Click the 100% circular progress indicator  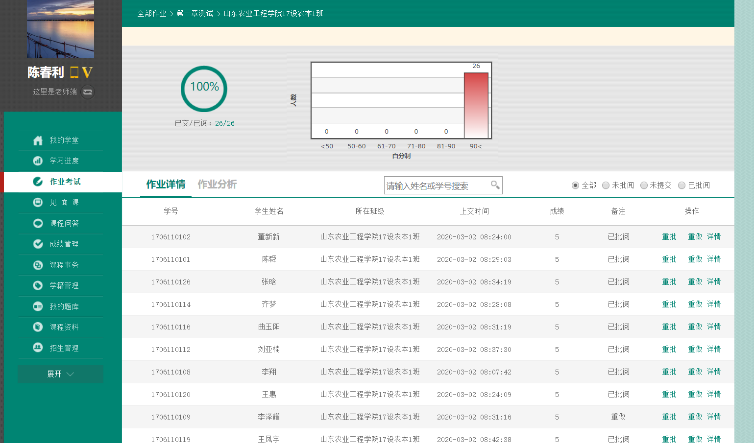204,88
